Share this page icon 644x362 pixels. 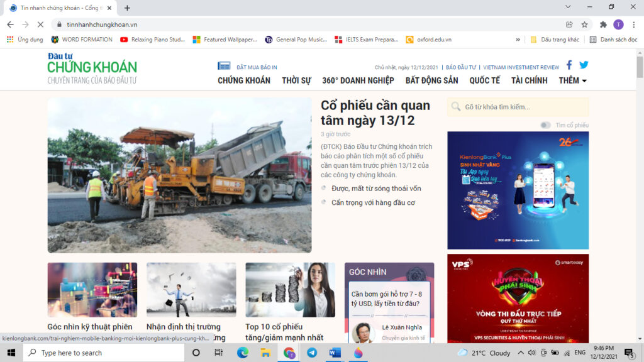pos(569,25)
